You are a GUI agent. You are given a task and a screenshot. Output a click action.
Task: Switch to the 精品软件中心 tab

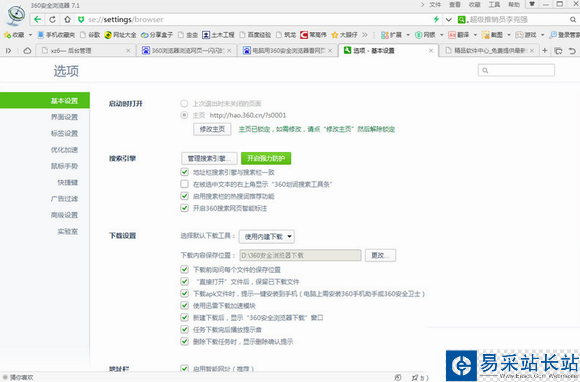489,50
